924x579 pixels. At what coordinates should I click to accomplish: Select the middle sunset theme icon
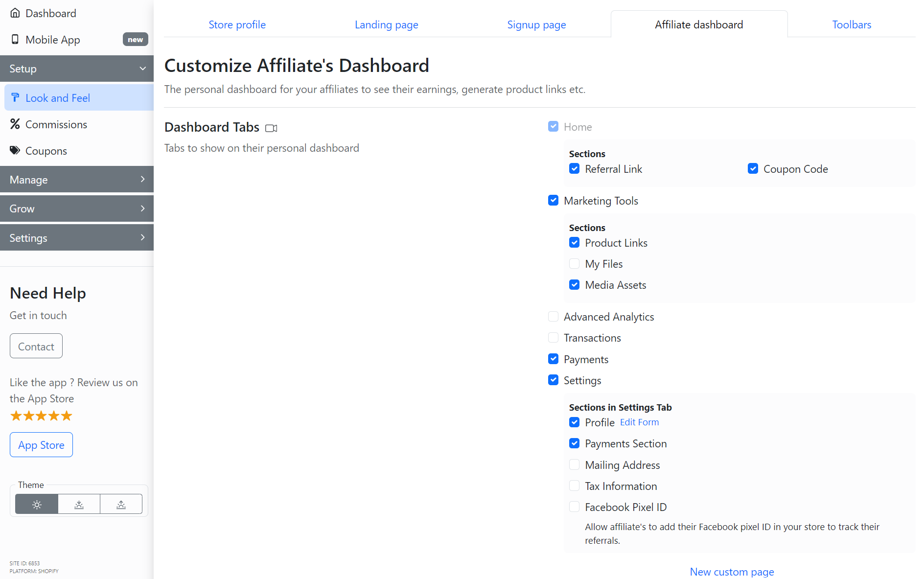coord(79,504)
